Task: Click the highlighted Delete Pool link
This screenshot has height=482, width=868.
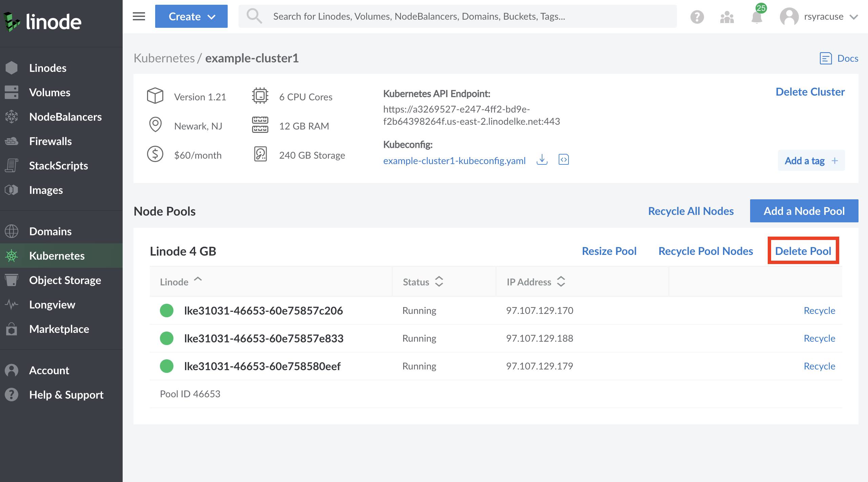Action: [803, 251]
